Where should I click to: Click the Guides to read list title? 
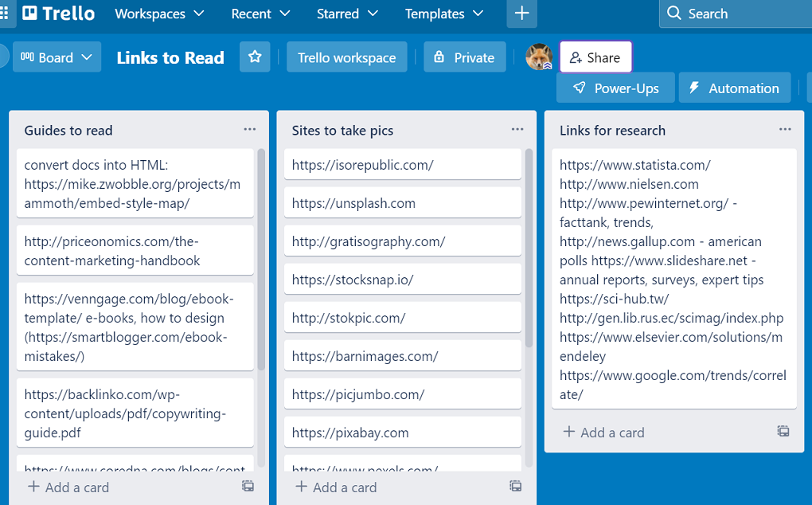click(x=68, y=131)
